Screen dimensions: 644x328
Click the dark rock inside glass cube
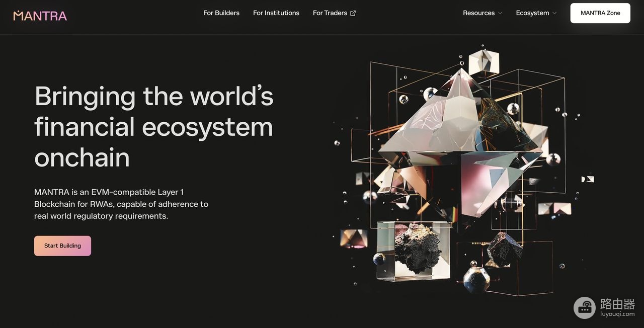417,249
